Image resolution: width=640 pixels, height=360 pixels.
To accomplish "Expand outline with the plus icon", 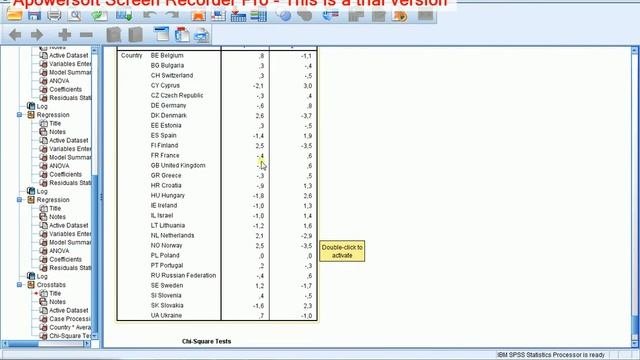I will [x=64, y=35].
